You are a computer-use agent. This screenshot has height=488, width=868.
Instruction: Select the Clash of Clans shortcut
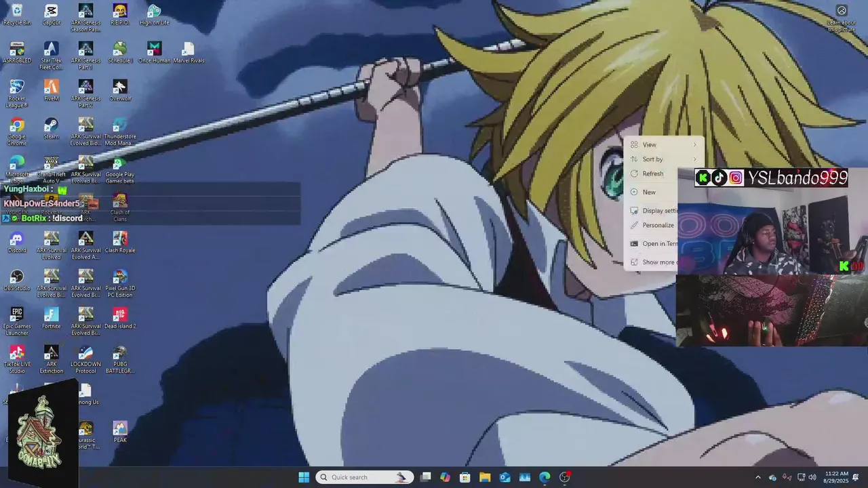point(120,207)
